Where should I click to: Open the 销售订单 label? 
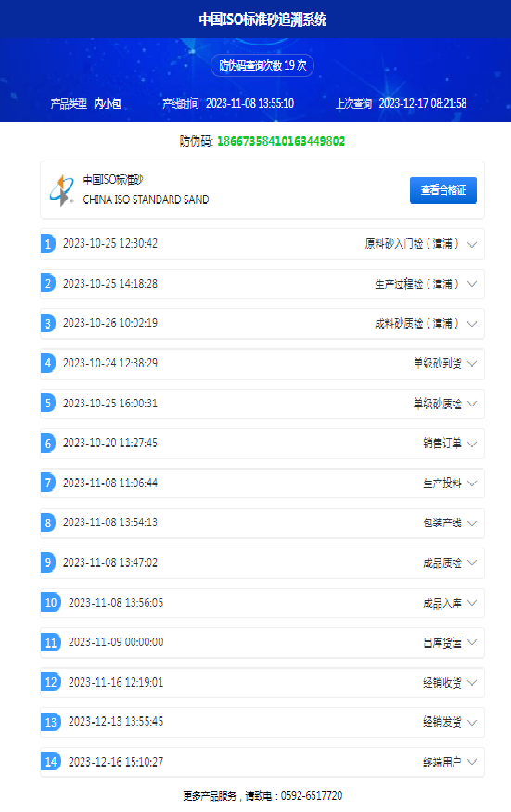(442, 444)
